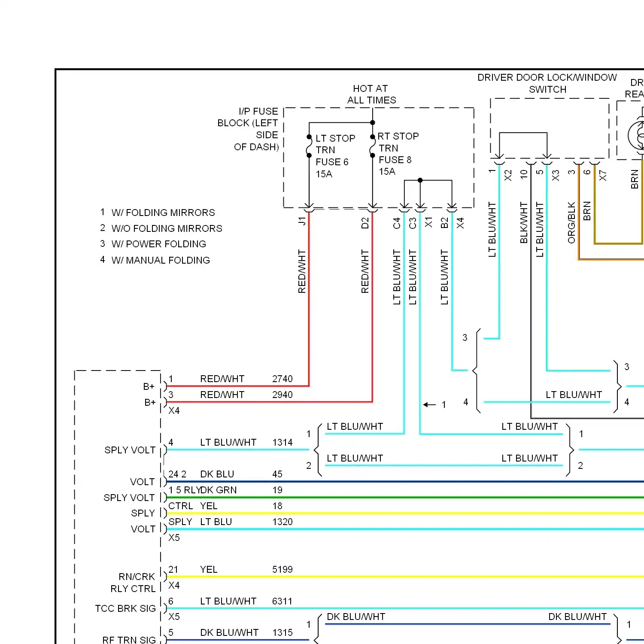
Task: Click circuit number "2740"
Action: (283, 379)
